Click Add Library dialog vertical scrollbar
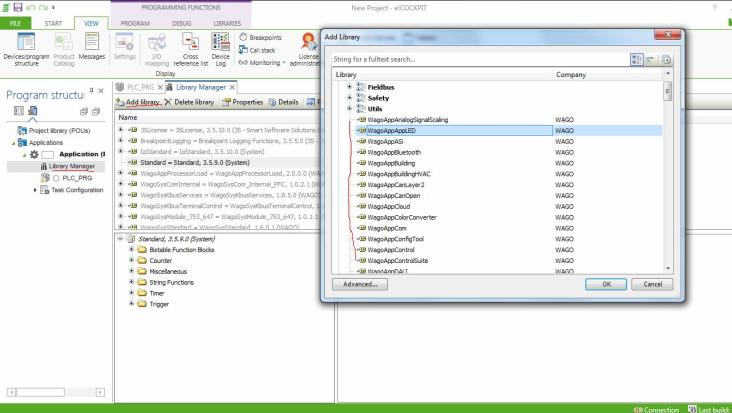The image size is (732, 413). pyautogui.click(x=668, y=171)
